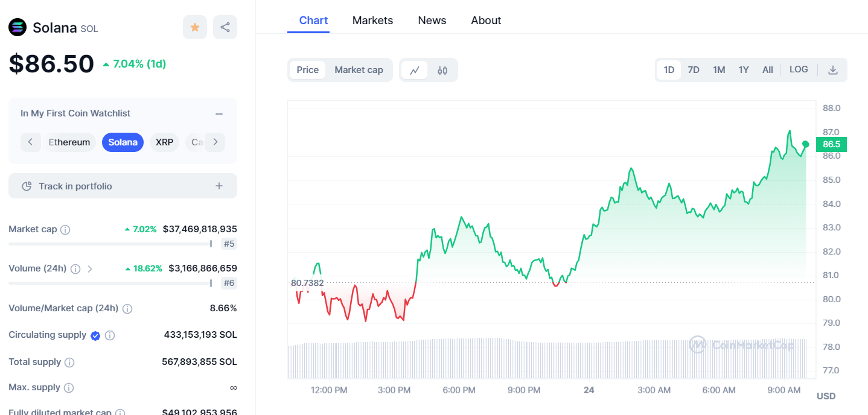This screenshot has width=868, height=415.
Task: Open the Volume (24h) info icon
Action: (75, 269)
